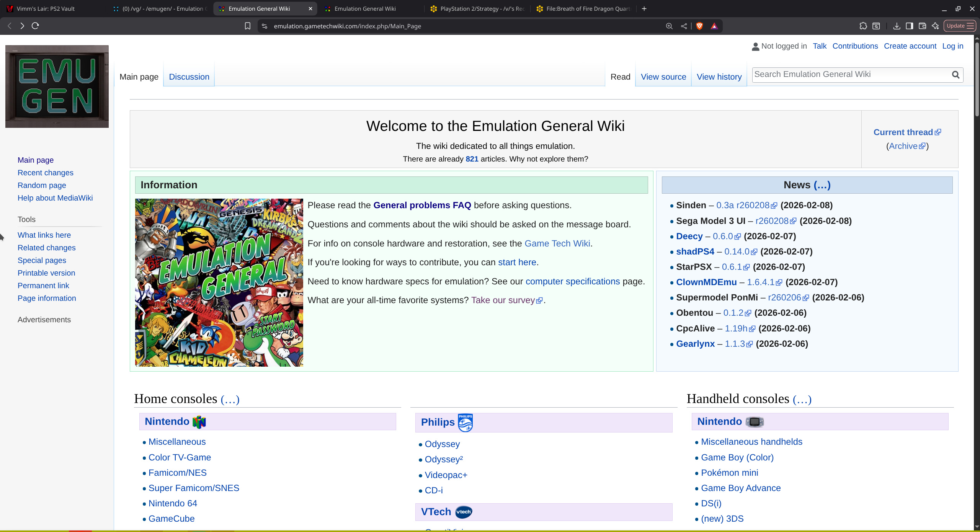Image resolution: width=980 pixels, height=532 pixels.
Task: Expand Handheld consoles (…) link
Action: 802,400
